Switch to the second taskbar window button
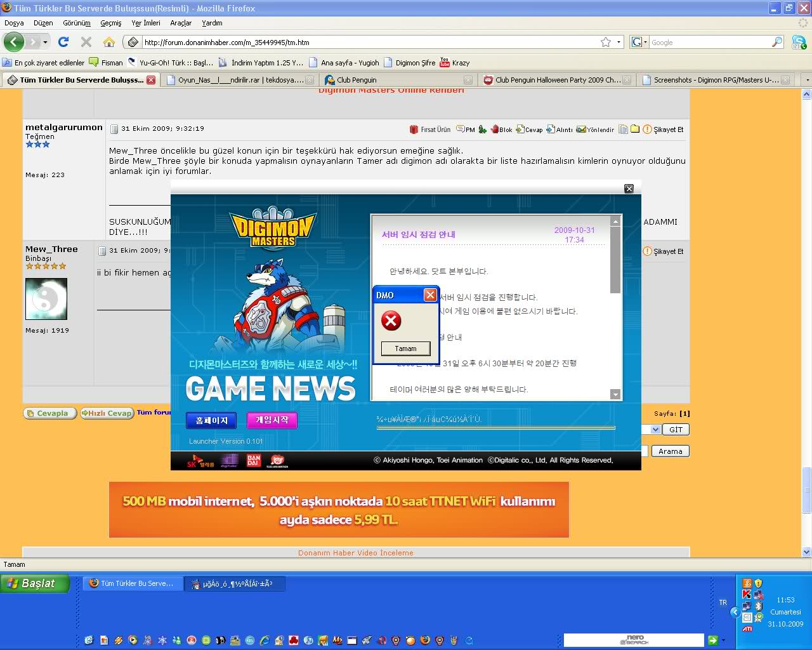 [x=235, y=583]
